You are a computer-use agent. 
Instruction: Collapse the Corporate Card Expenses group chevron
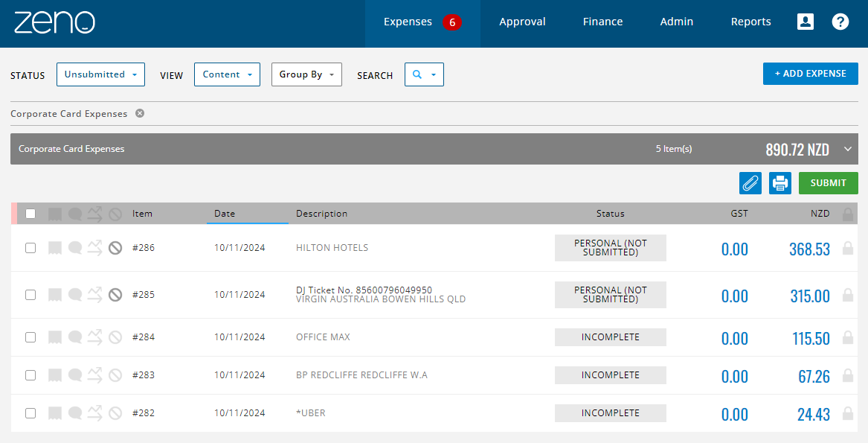coord(847,149)
